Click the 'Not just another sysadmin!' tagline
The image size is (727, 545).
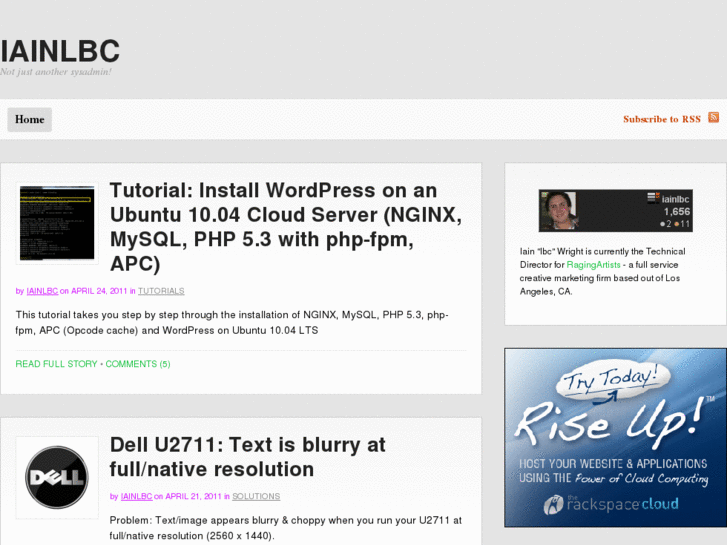(56, 72)
